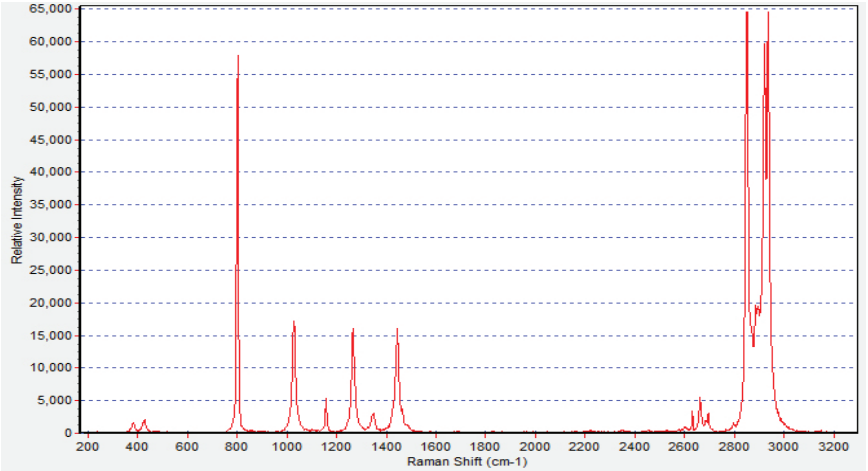Click the 200 x-axis tick label
This screenshot has width=868, height=471.
coord(87,447)
